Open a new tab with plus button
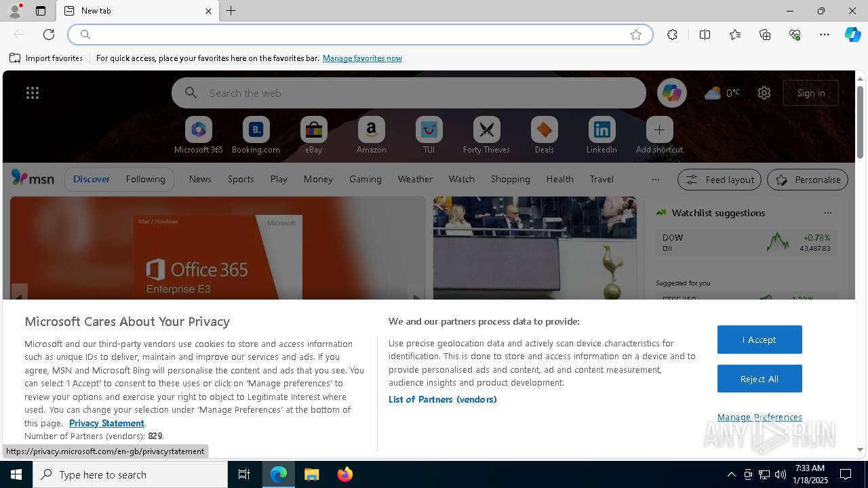This screenshot has width=868, height=488. coord(231,11)
